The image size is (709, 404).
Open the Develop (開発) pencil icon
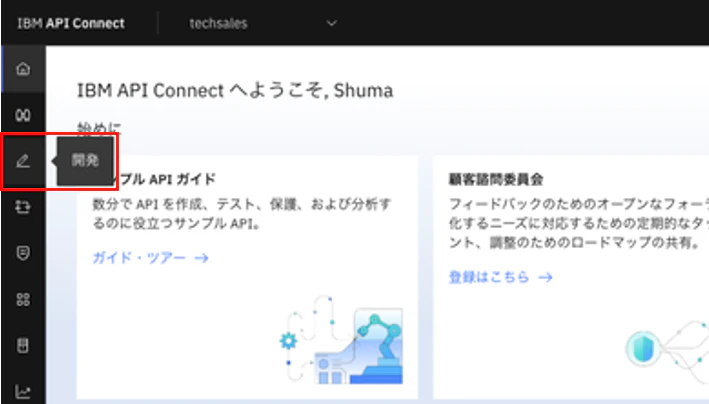coord(23,161)
